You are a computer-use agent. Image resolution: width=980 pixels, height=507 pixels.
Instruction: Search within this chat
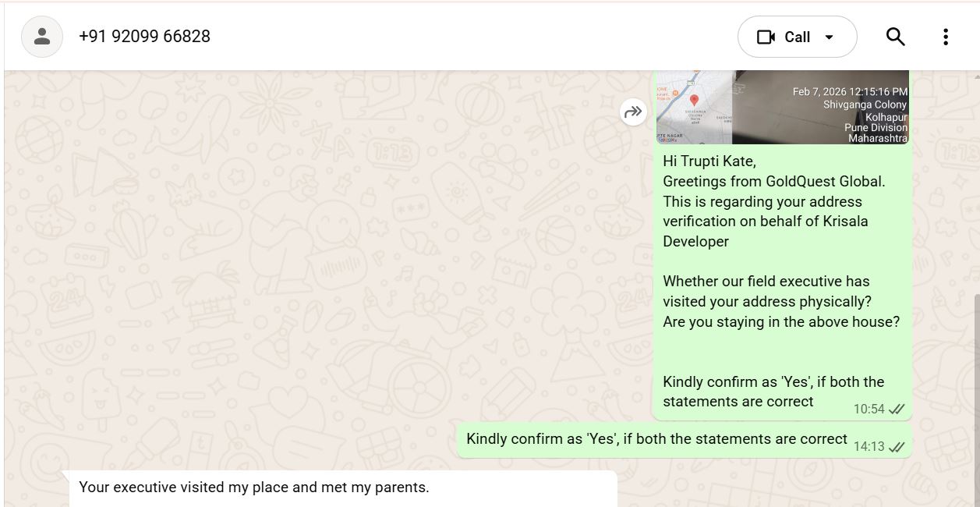[x=895, y=37]
